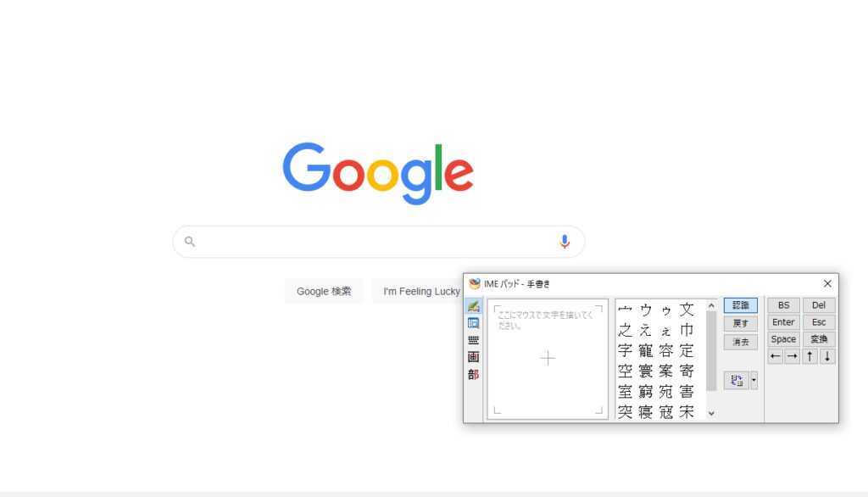Click the IME Pad title bar icon
This screenshot has height=497, width=868.
(x=475, y=283)
